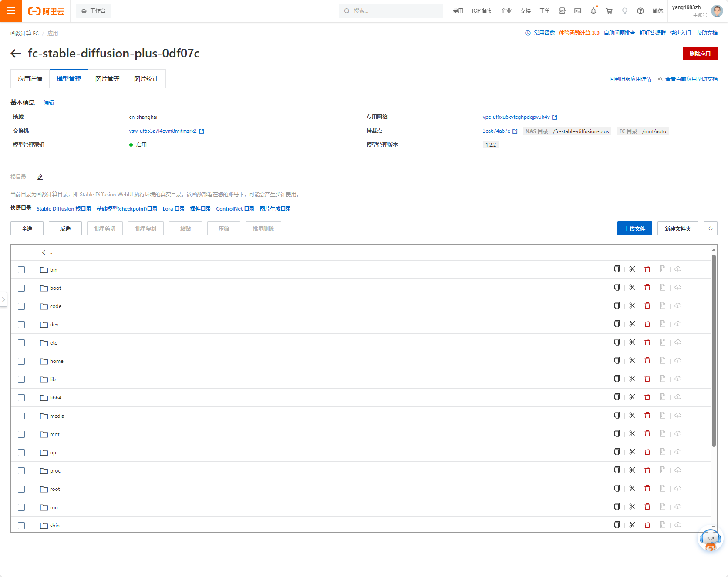Viewport: 728px width, 577px height.
Task: Cut the proc folder
Action: [632, 470]
